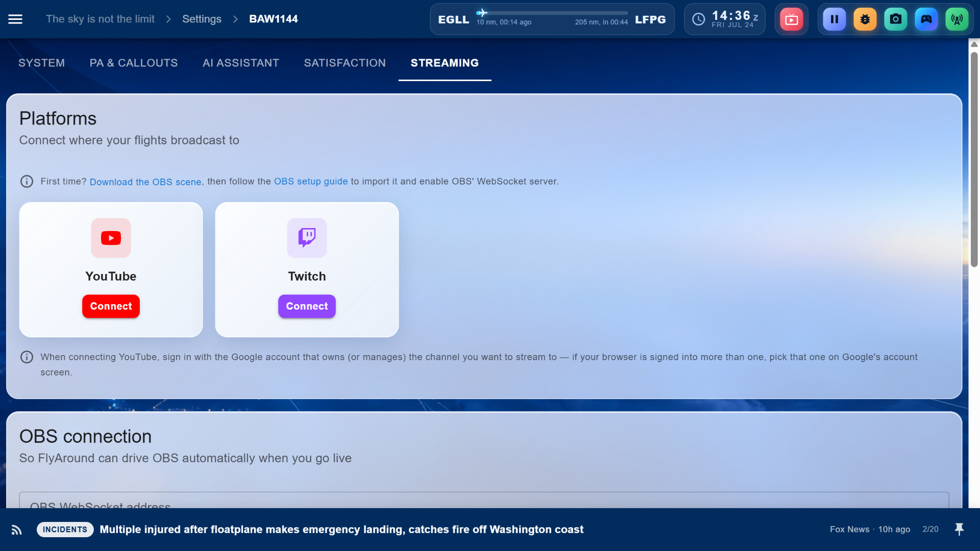Open the orange bug report icon

coord(865,19)
